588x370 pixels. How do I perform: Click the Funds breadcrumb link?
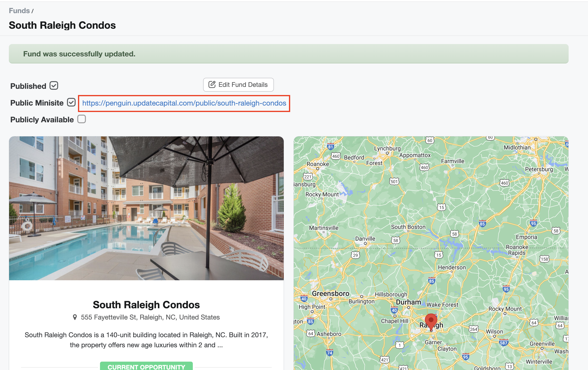[19, 11]
